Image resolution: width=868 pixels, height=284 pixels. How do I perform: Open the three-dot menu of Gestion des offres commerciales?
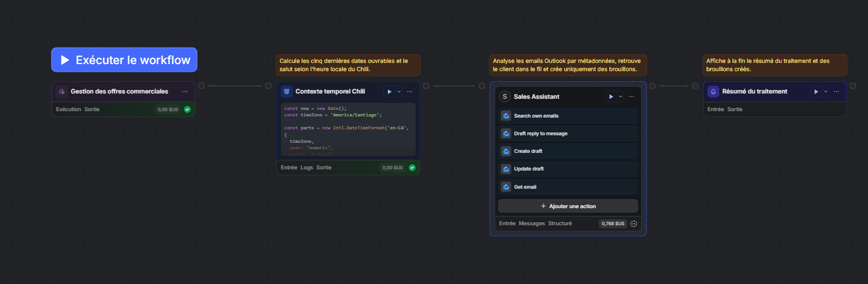pos(185,91)
